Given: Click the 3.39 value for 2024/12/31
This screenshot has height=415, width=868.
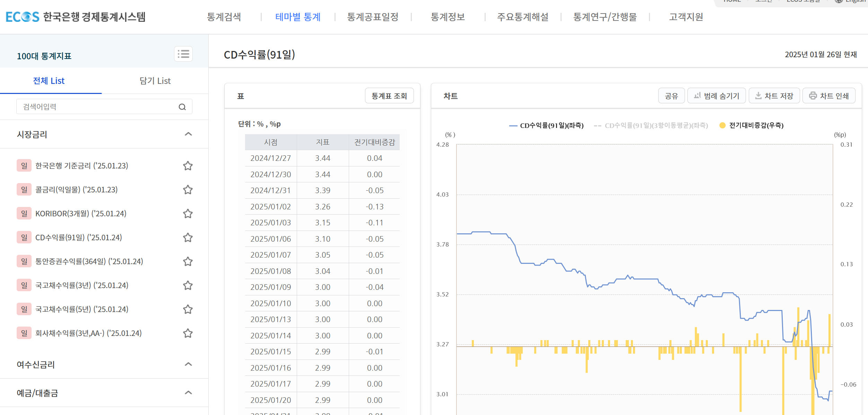Looking at the screenshot, I should [323, 190].
